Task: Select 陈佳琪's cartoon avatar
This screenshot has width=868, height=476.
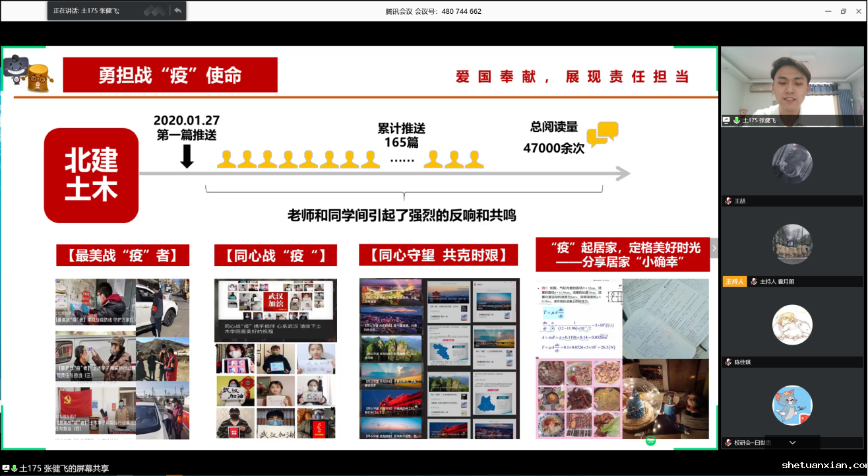Action: (791, 324)
